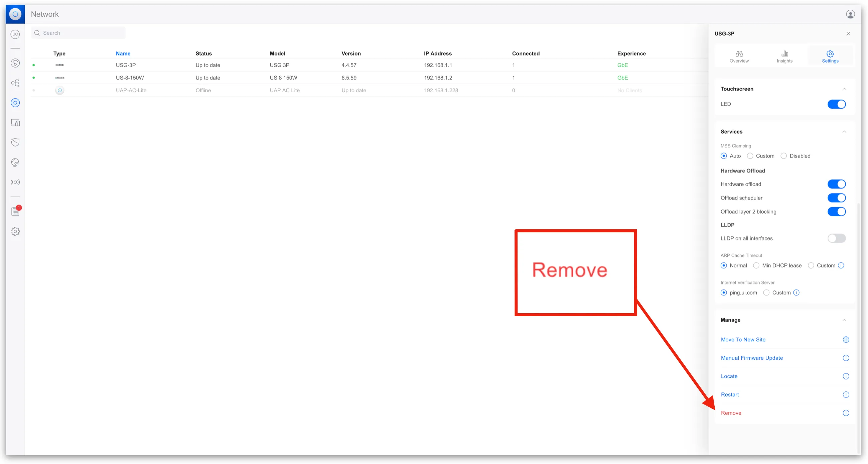868x464 pixels.
Task: Click the red Remove link
Action: (x=731, y=413)
